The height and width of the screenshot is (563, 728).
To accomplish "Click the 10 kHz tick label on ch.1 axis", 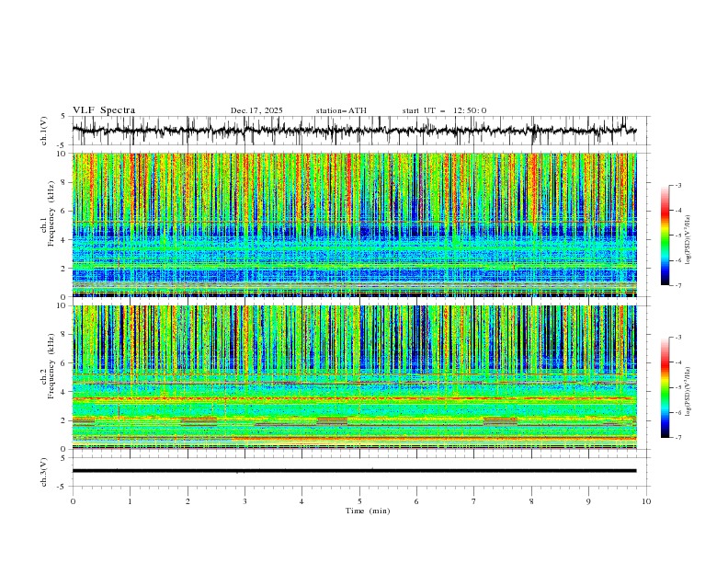I will pyautogui.click(x=61, y=155).
